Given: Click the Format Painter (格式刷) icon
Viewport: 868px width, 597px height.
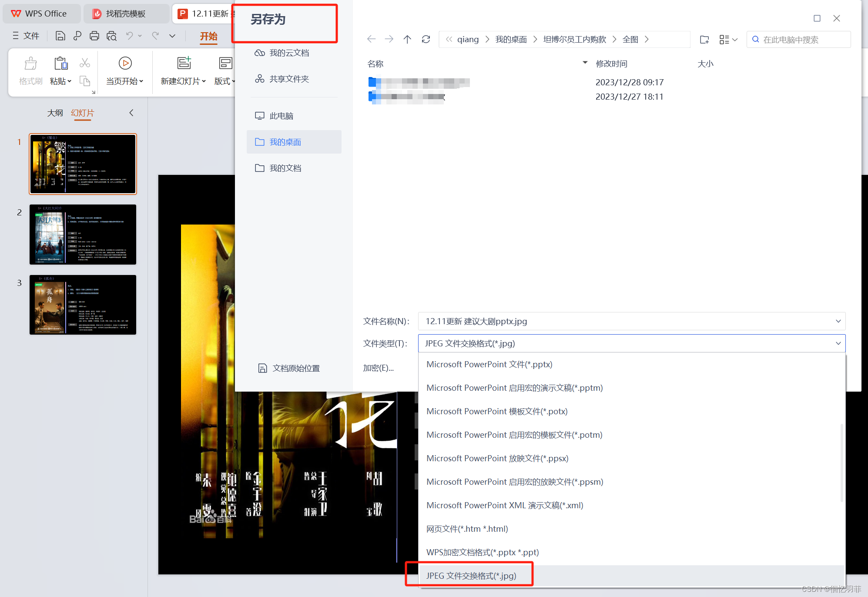Looking at the screenshot, I should click(31, 64).
